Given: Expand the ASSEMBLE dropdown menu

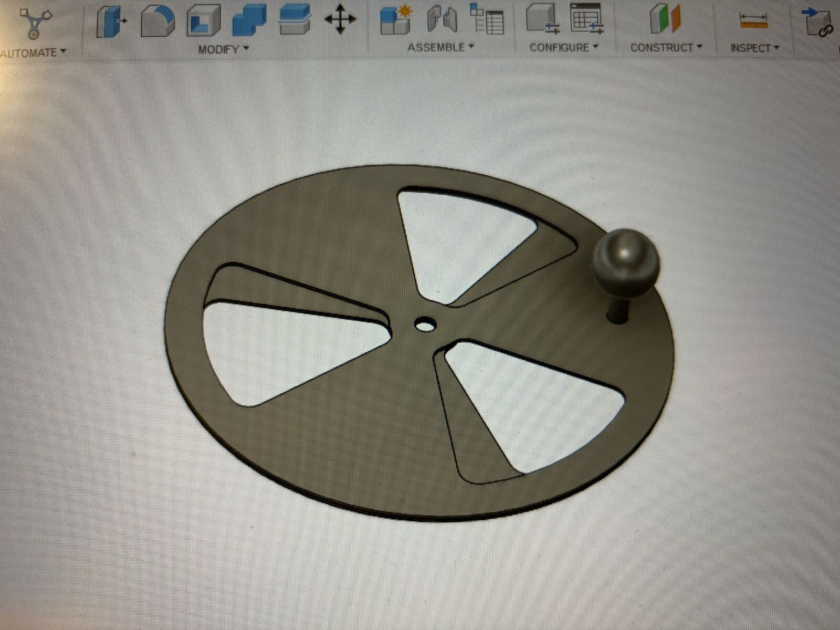Looking at the screenshot, I should (440, 47).
